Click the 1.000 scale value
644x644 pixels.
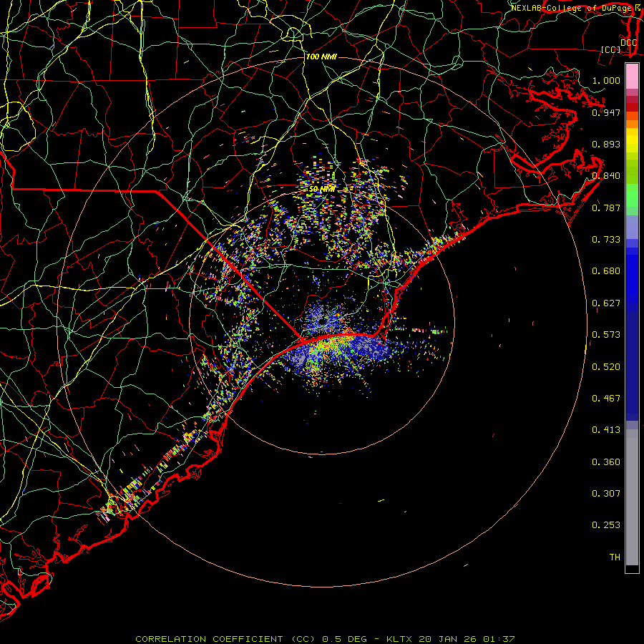tap(606, 80)
